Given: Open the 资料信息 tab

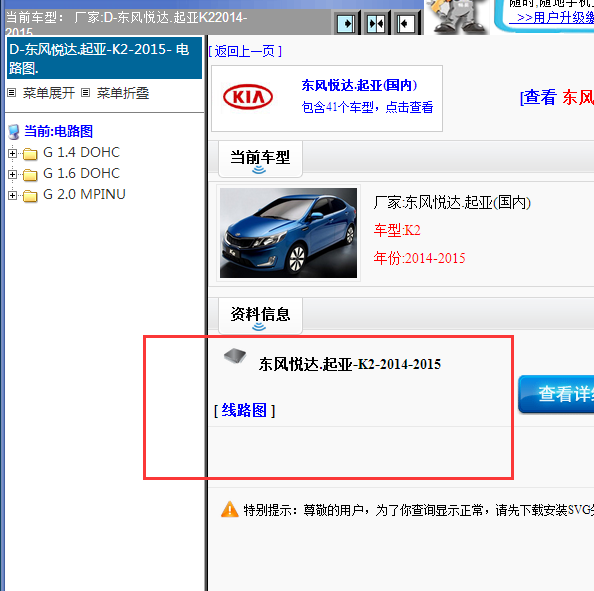Looking at the screenshot, I should coord(260,315).
